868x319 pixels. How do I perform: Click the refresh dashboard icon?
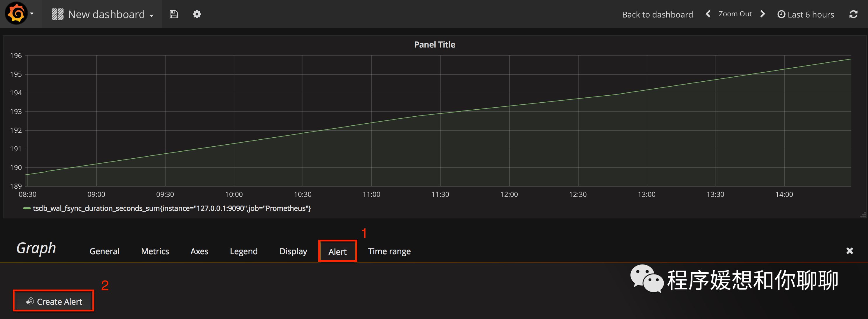(x=853, y=14)
